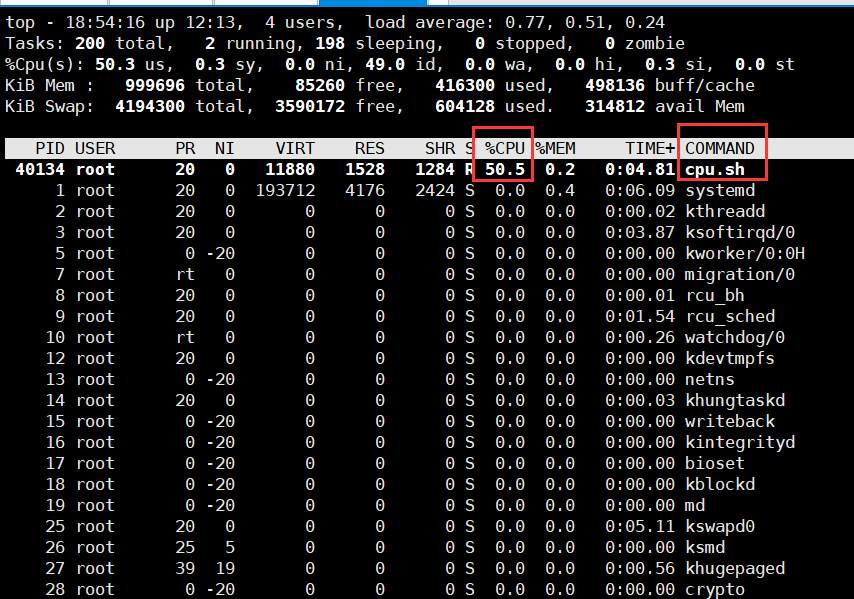The width and height of the screenshot is (854, 599).
Task: Select the ksmd command entry
Action: 705,547
